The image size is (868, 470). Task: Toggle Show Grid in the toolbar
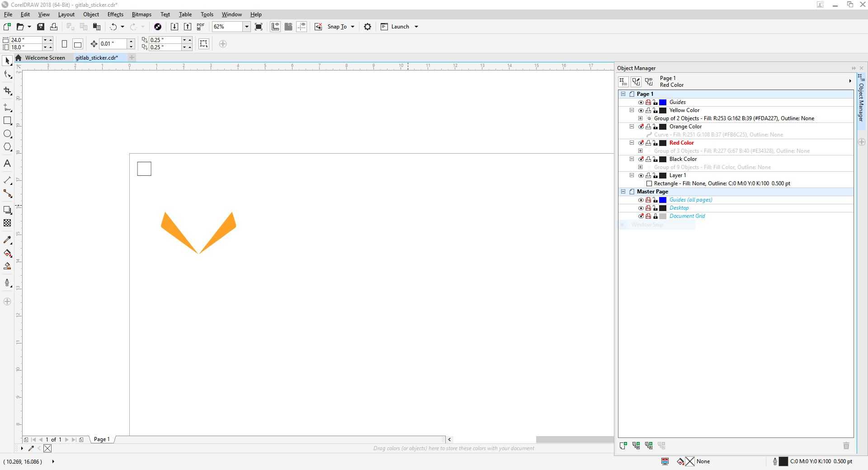(x=288, y=27)
